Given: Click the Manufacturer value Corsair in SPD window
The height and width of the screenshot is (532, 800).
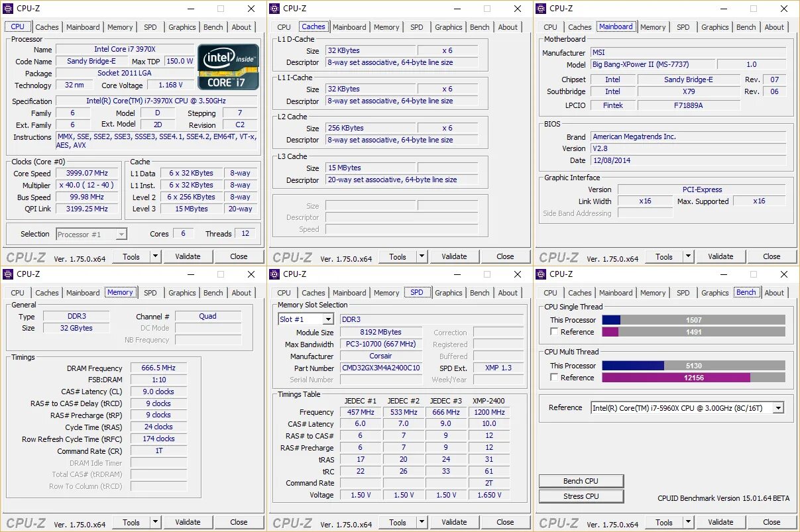Looking at the screenshot, I should pyautogui.click(x=381, y=356).
